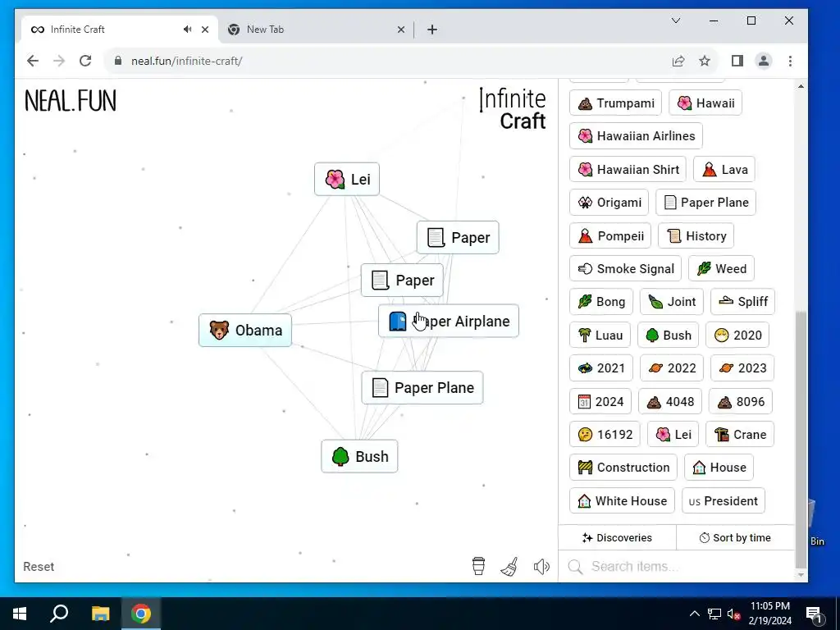Select the Lei element on the canvas
Image resolution: width=840 pixels, height=630 pixels.
347,179
